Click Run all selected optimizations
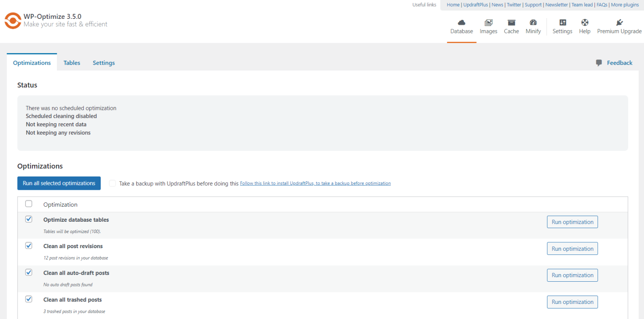This screenshot has height=319, width=644. 59,183
